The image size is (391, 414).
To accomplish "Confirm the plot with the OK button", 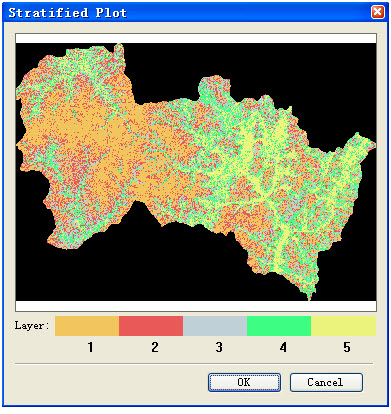I will 244,382.
